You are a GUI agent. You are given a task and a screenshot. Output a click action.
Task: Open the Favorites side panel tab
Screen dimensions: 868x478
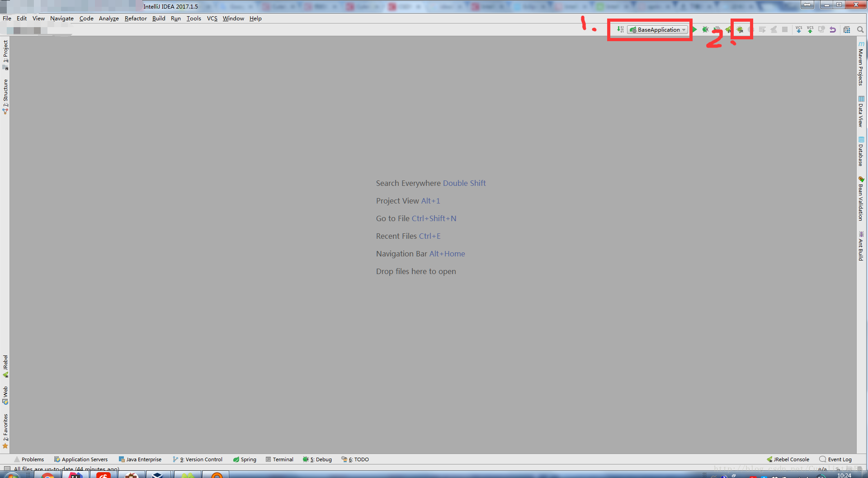pos(5,431)
